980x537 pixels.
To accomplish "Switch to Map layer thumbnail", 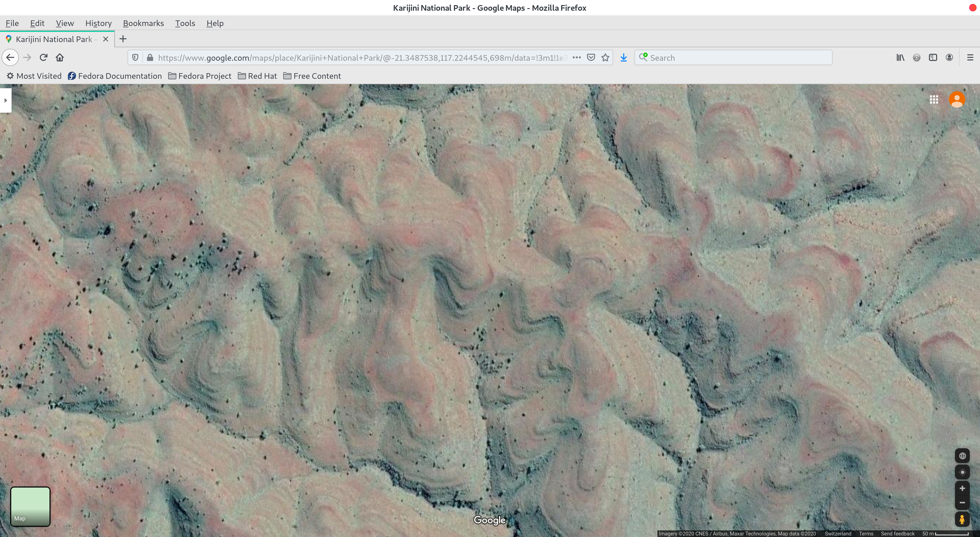I will (30, 507).
